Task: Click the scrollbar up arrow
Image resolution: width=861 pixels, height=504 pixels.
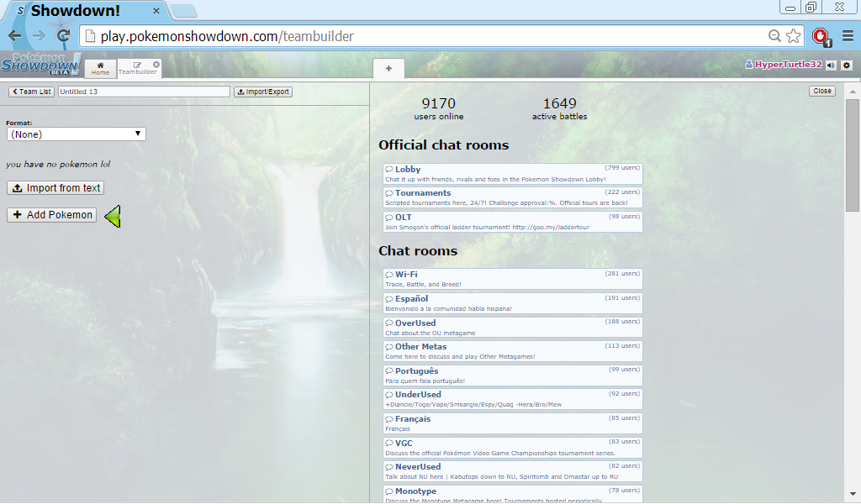Action: pos(853,91)
